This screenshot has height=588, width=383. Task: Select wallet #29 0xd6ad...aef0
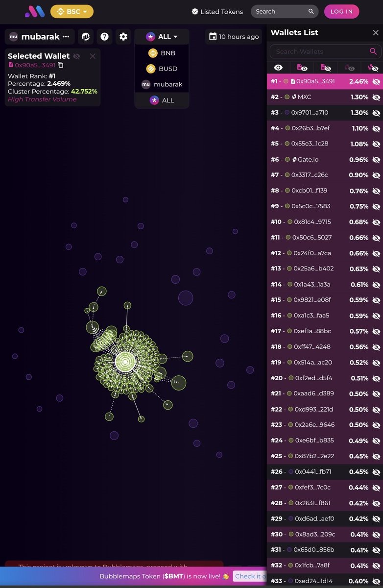[325, 518]
